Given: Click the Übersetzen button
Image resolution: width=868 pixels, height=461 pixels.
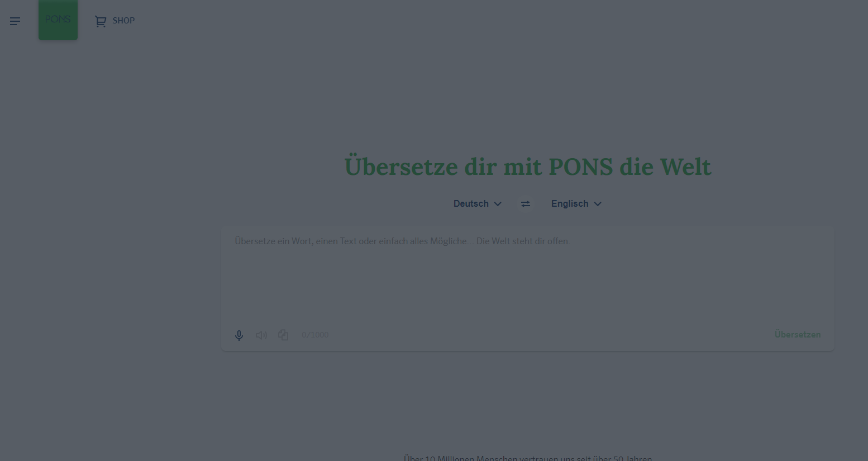Looking at the screenshot, I should click(x=798, y=334).
